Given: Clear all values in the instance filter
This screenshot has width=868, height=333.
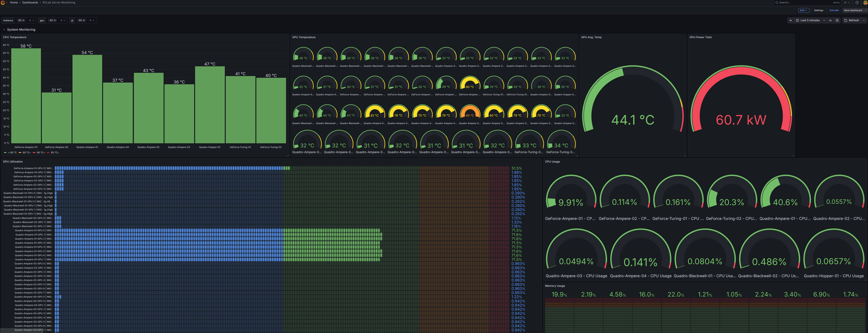Looking at the screenshot, I should [x=30, y=20].
